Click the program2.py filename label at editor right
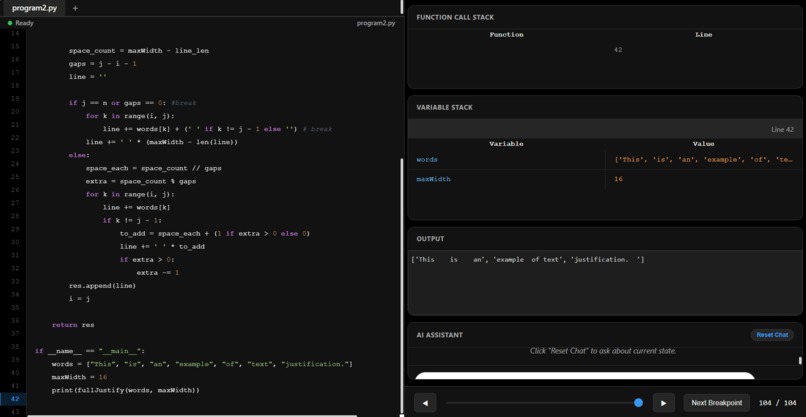806x417 pixels. click(376, 23)
